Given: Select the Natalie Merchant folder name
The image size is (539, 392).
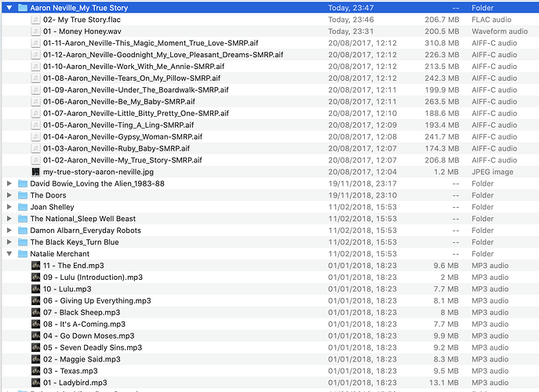Looking at the screenshot, I should 60,253.
